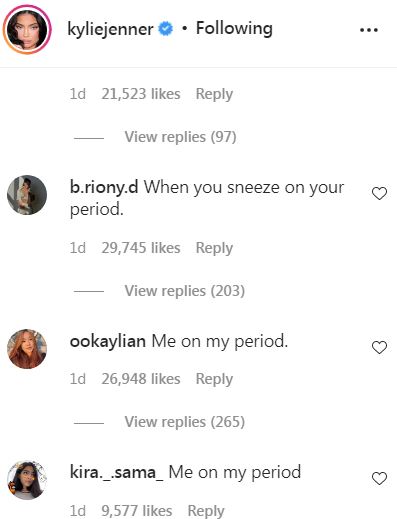Expand View replies (203)

(185, 291)
